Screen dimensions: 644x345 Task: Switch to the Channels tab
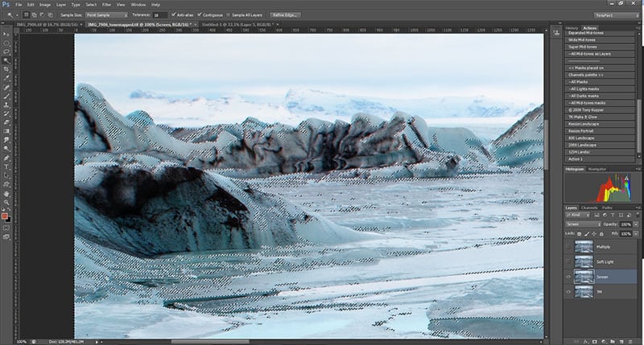tap(589, 207)
